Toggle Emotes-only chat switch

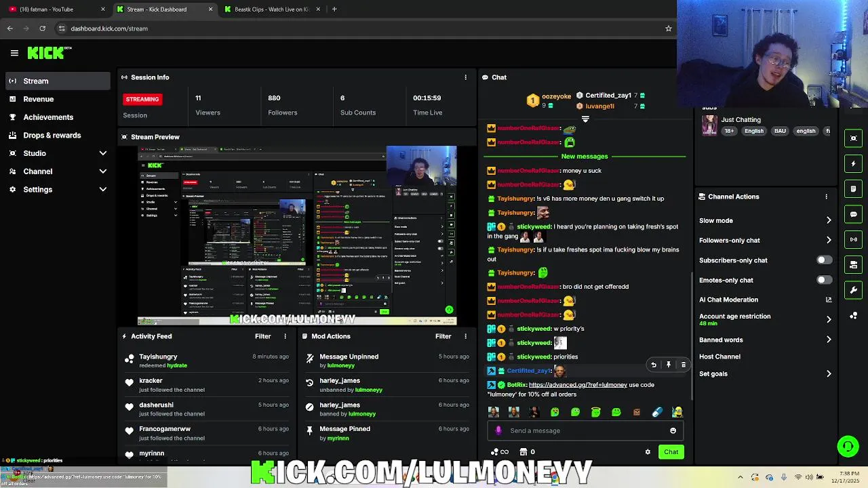(824, 280)
